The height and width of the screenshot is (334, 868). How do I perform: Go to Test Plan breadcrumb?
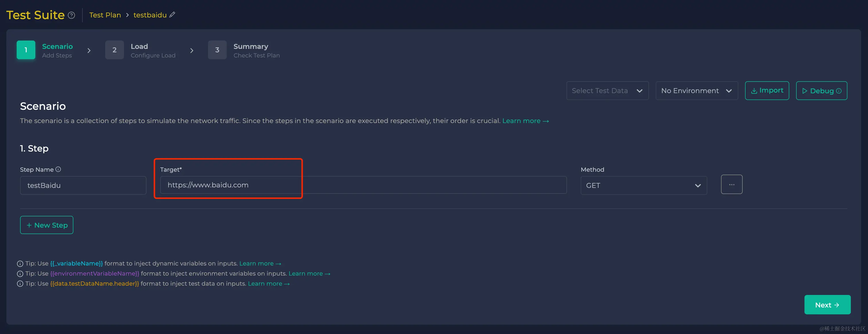click(x=105, y=15)
